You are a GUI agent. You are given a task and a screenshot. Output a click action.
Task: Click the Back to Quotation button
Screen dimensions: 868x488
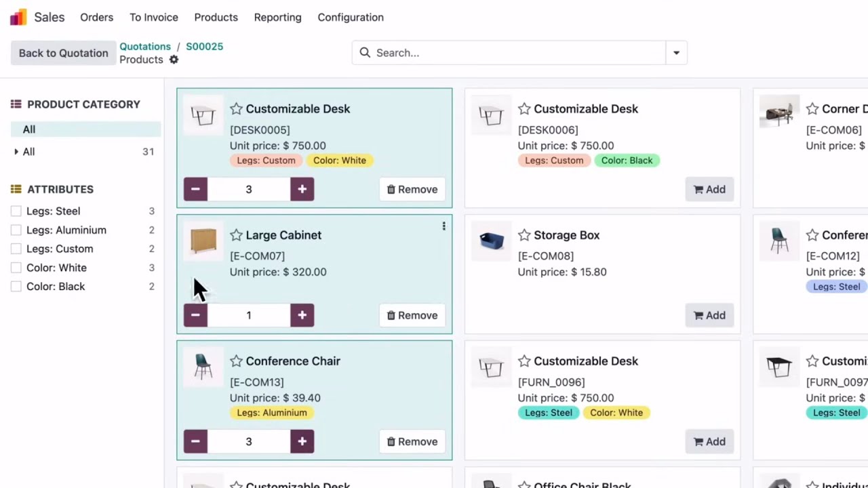[63, 53]
